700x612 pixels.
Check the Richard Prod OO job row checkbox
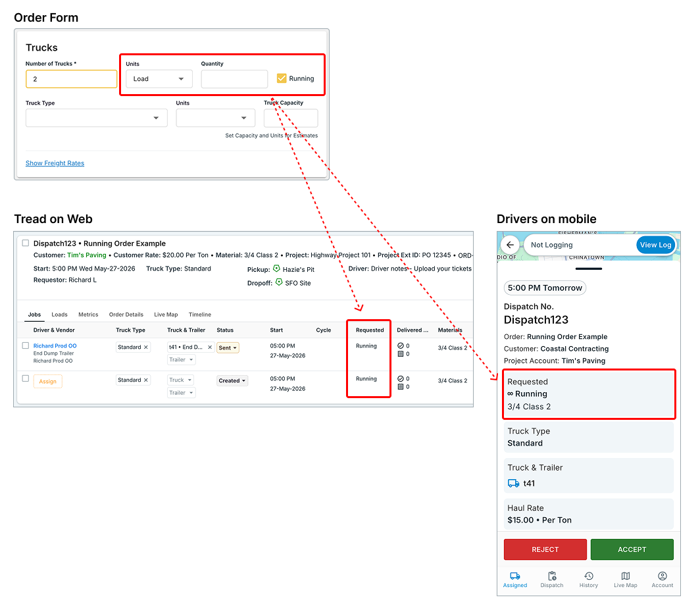(x=26, y=345)
